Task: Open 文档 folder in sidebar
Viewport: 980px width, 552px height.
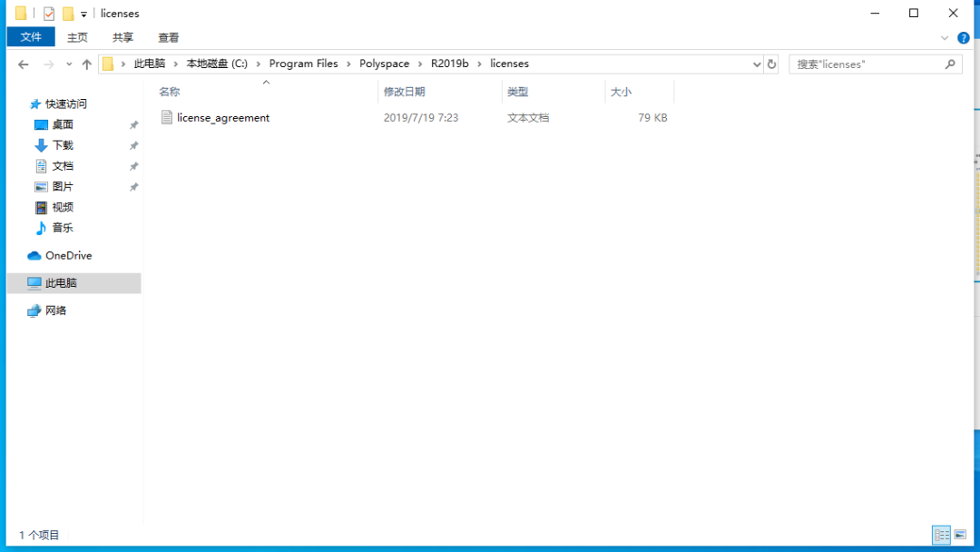Action: coord(63,165)
